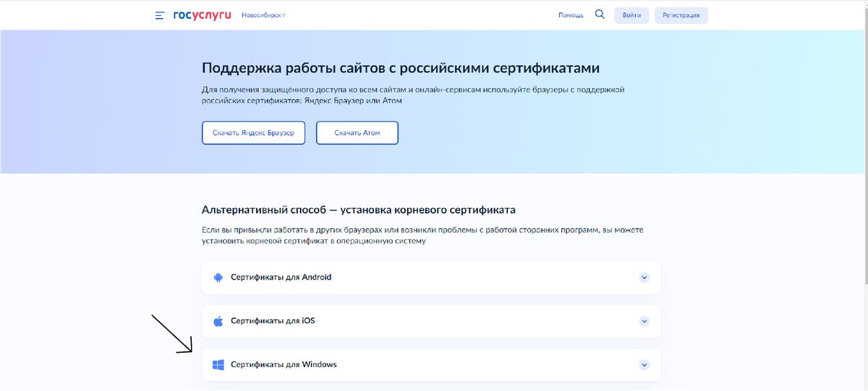Select Сертификаты для Android row text
Image resolution: width=868 pixels, height=391 pixels.
click(x=281, y=278)
